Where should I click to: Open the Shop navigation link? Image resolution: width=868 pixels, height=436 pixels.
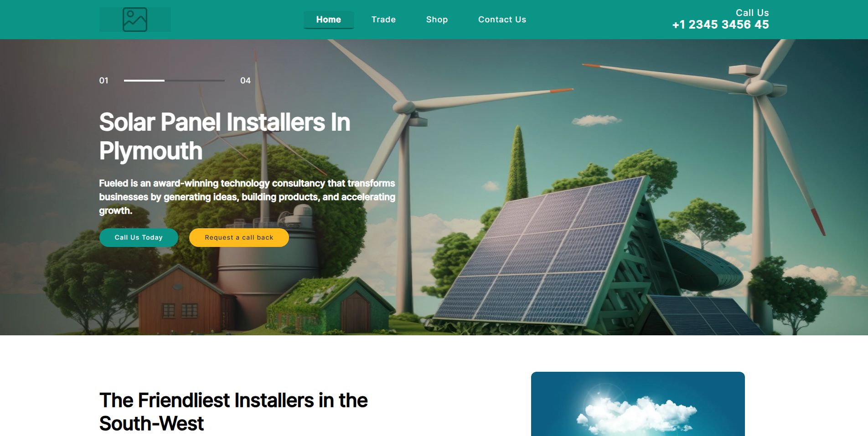pyautogui.click(x=437, y=20)
